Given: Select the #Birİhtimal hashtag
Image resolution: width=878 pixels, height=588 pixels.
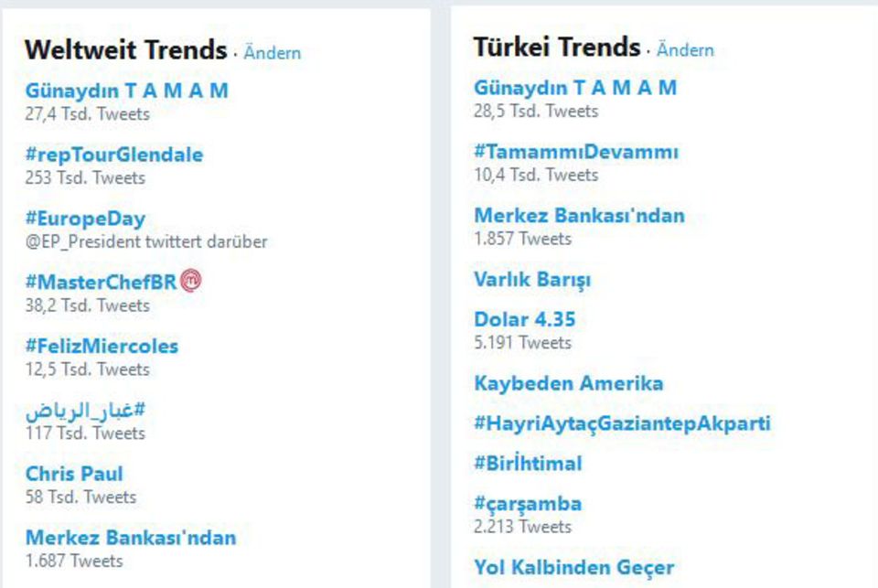Looking at the screenshot, I should click(x=528, y=464).
